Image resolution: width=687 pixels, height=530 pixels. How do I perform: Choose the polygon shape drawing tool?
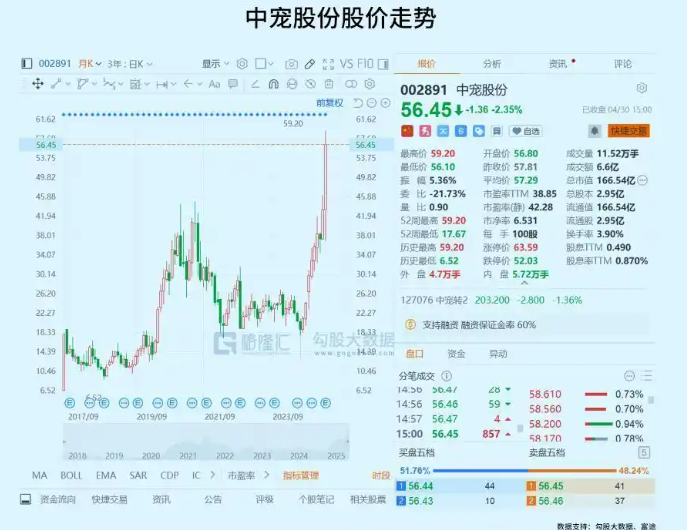tap(82, 84)
